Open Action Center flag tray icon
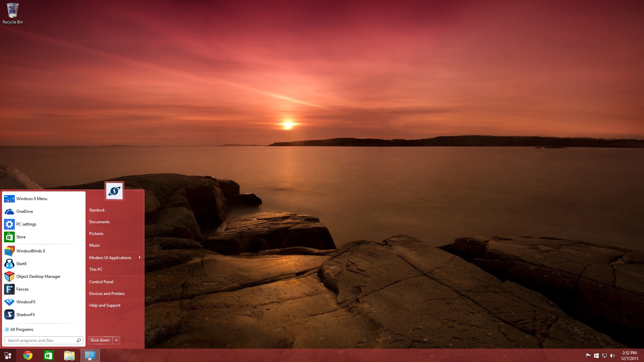 pos(588,356)
